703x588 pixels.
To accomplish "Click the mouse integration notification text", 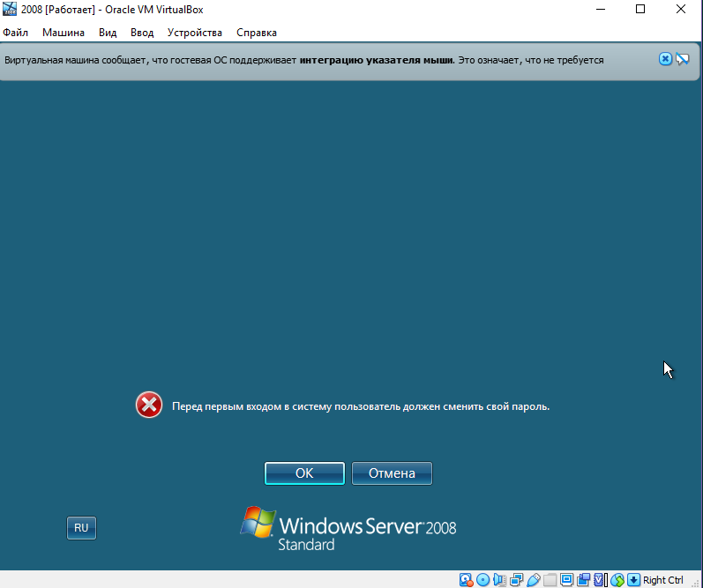I will 304,60.
